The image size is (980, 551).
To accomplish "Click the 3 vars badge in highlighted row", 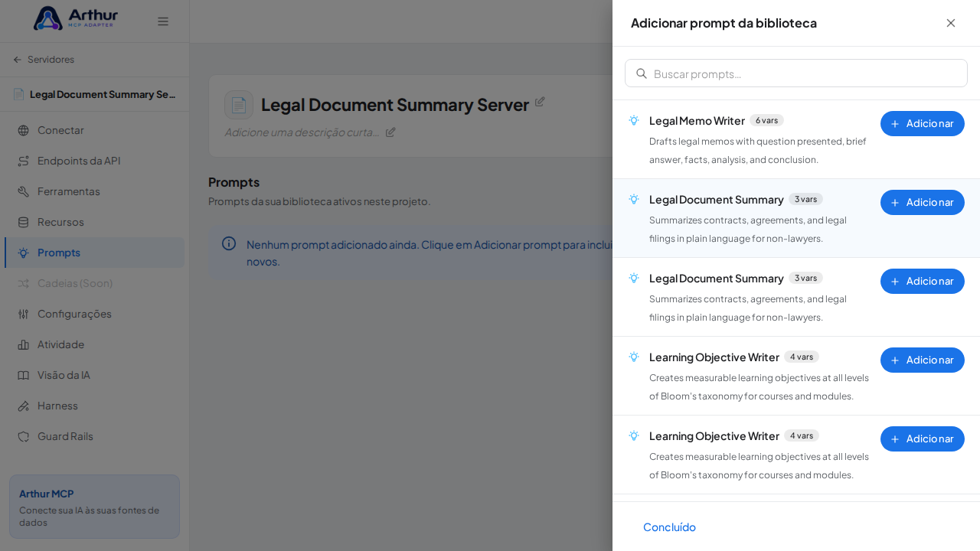I will 805,199.
